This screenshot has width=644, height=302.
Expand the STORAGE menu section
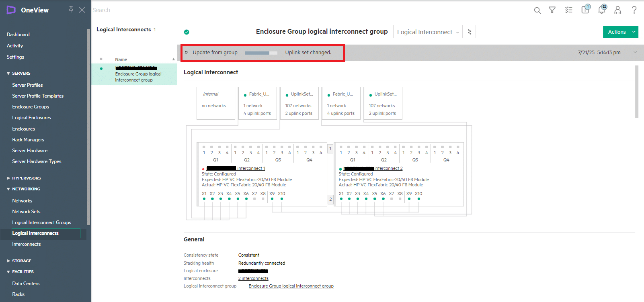click(x=19, y=261)
